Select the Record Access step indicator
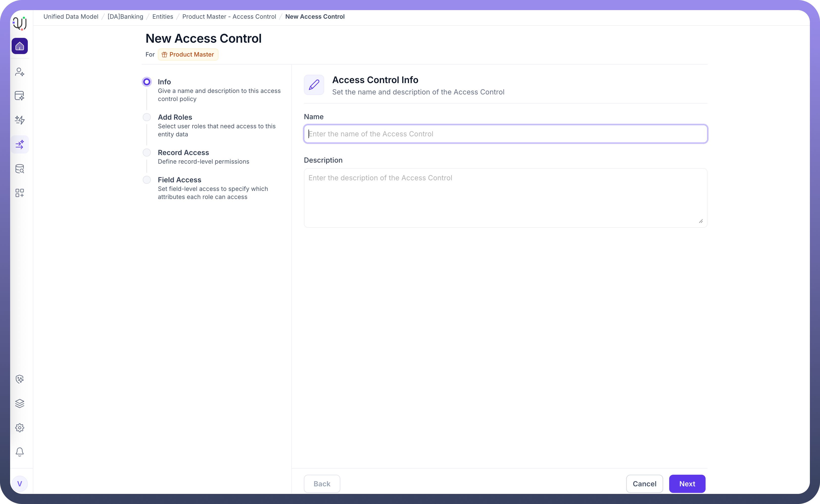This screenshot has height=504, width=820. point(147,153)
